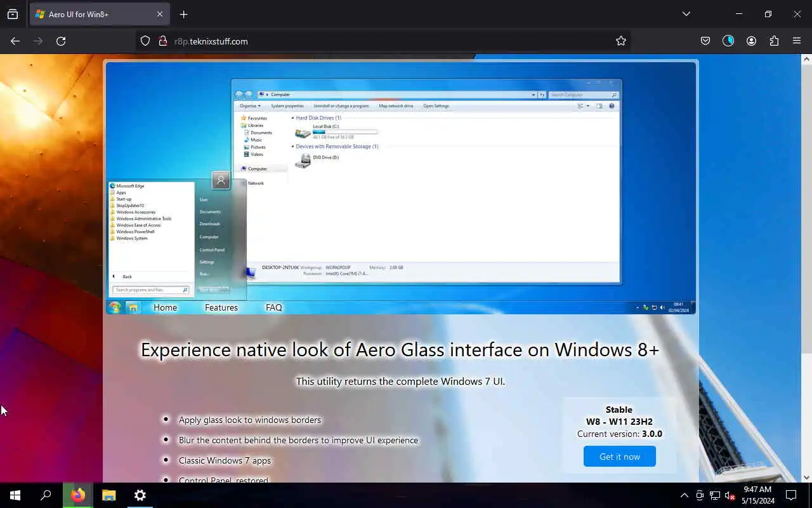Open the taskbar clock and date

[758, 495]
